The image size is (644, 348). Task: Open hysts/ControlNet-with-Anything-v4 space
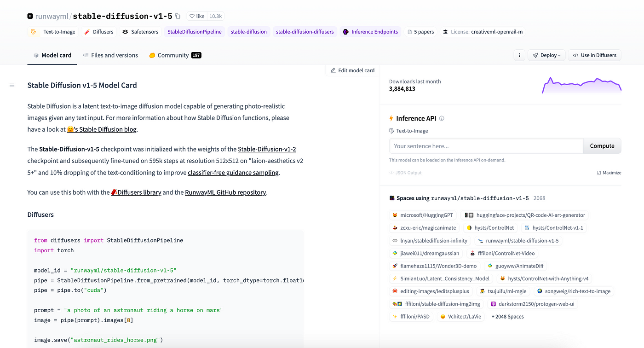(x=544, y=278)
